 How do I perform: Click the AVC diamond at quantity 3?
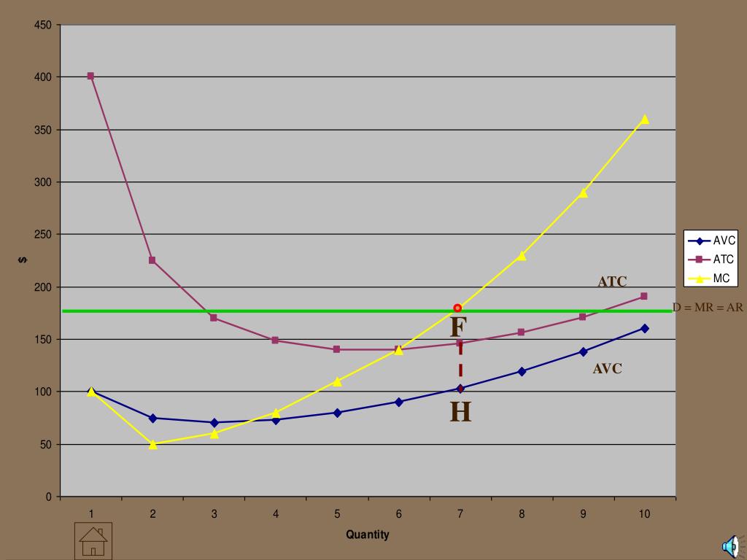pos(214,422)
